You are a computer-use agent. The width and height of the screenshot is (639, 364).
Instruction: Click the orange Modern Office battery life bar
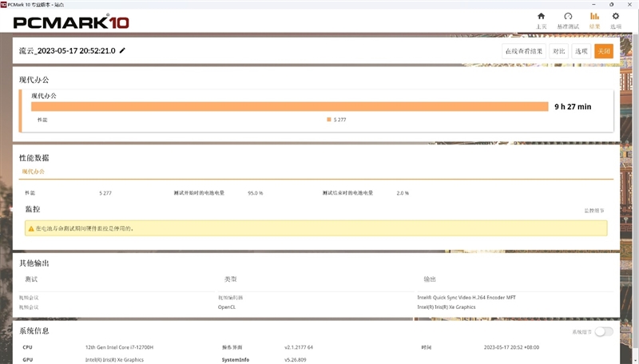coord(290,107)
